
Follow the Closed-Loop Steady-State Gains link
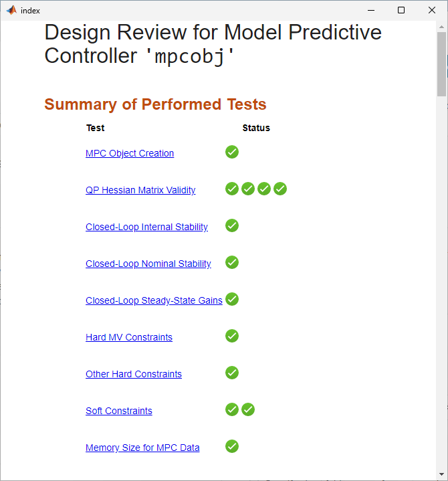pyautogui.click(x=154, y=300)
